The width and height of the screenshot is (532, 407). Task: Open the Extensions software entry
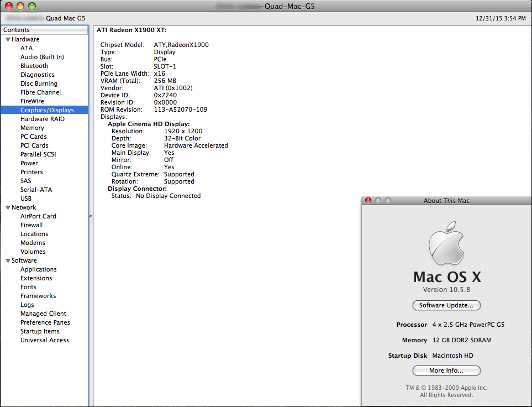[36, 278]
